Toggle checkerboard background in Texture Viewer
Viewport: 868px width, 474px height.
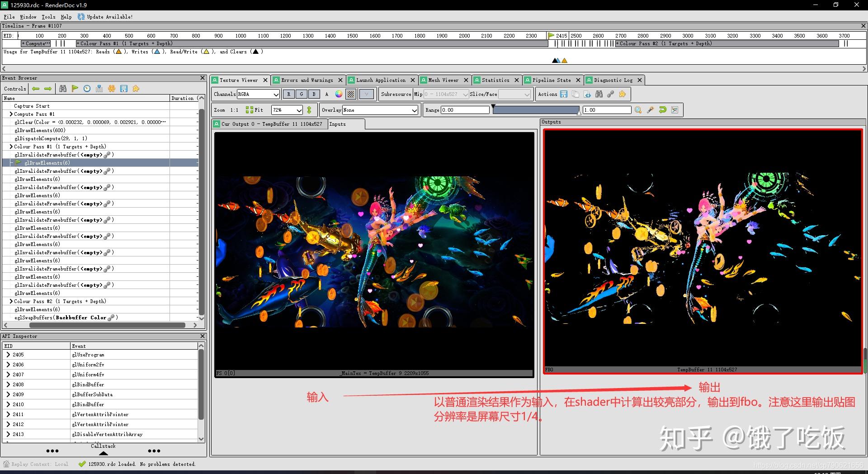coord(350,94)
